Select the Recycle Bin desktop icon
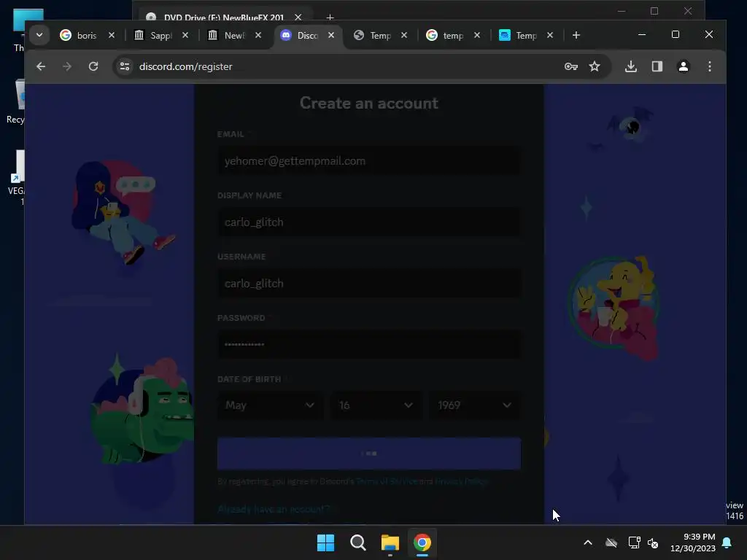The width and height of the screenshot is (747, 560). click(x=15, y=102)
